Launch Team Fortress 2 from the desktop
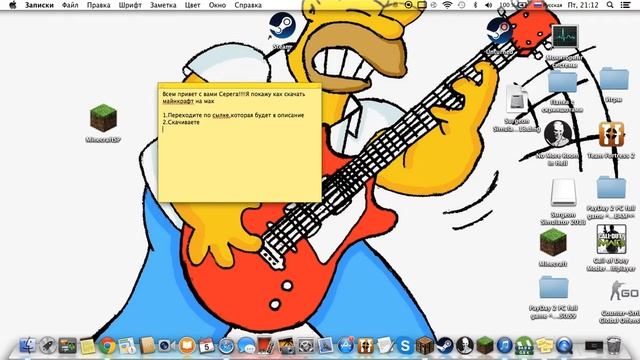Image resolution: width=640 pixels, height=360 pixels. [x=611, y=134]
